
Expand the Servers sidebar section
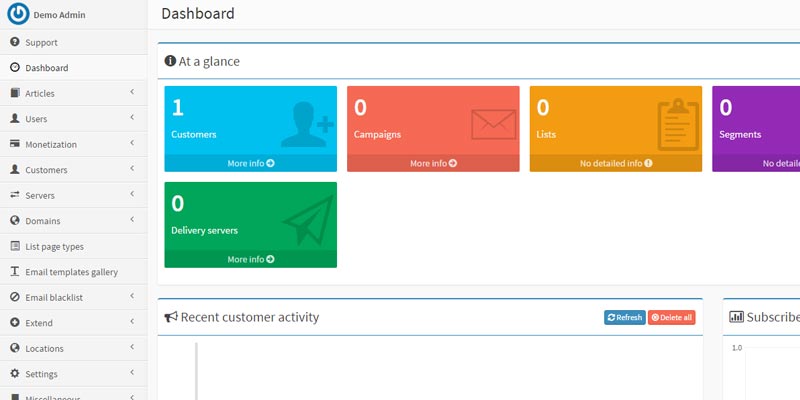click(132, 195)
